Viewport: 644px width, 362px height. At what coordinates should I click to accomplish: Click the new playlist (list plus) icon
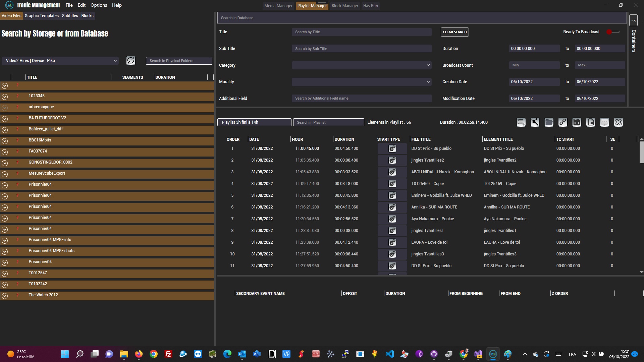[x=521, y=122]
